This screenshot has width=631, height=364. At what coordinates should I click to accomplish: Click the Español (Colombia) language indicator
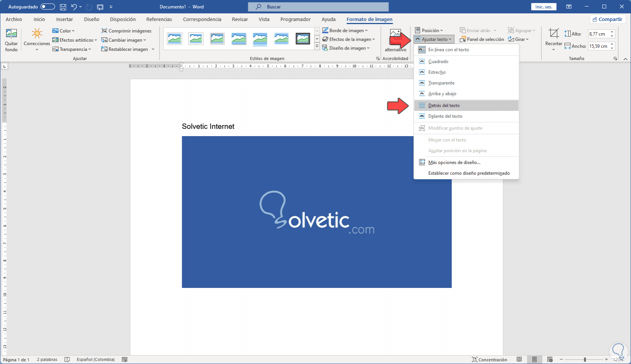96,359
